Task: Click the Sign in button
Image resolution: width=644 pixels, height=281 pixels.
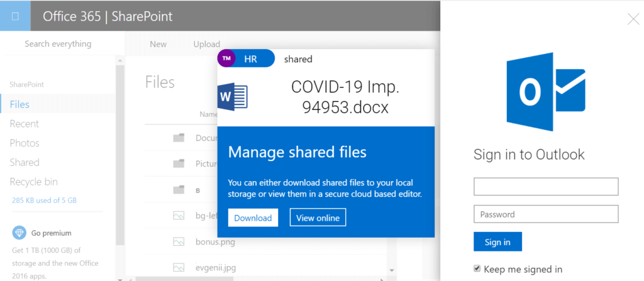Action: pos(497,242)
